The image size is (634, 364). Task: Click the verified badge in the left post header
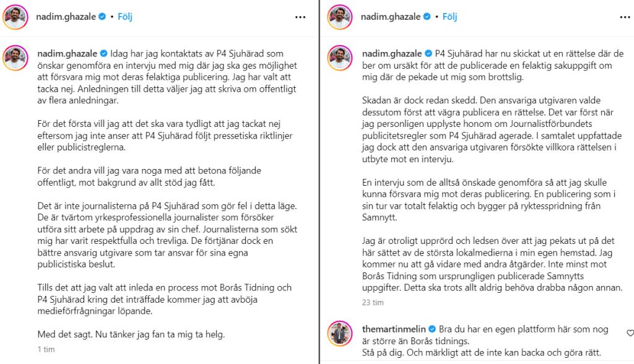[x=102, y=17]
